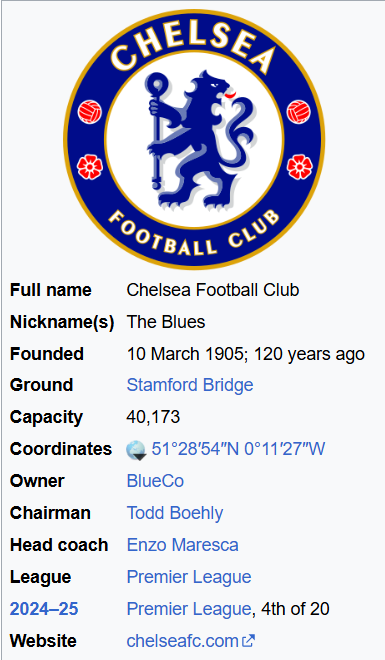Click the globe icon beside the coordinates

(x=136, y=450)
